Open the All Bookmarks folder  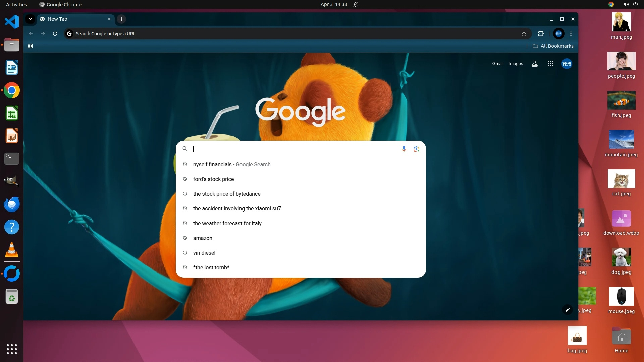553,46
